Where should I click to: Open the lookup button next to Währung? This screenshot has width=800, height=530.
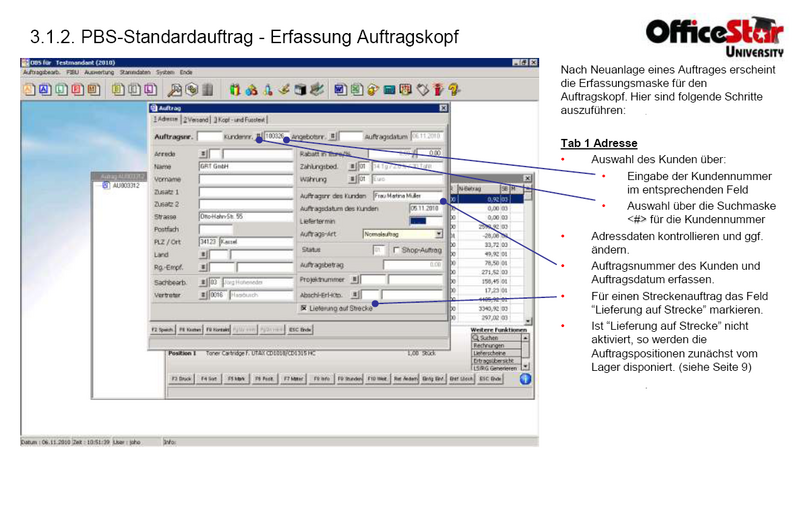pos(352,179)
